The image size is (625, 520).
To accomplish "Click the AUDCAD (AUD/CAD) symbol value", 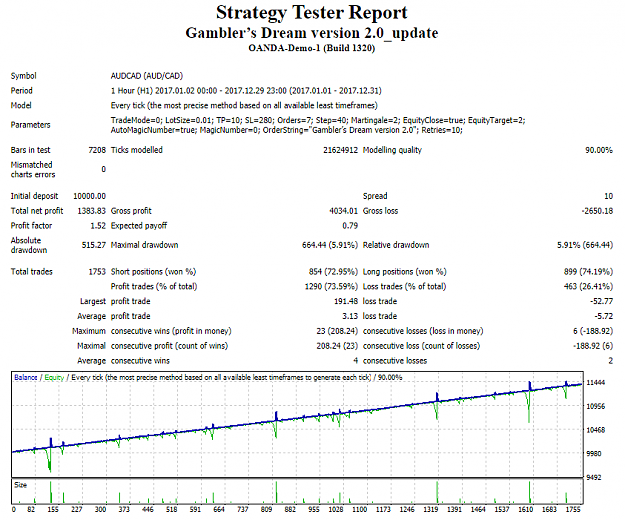I will click(x=147, y=76).
